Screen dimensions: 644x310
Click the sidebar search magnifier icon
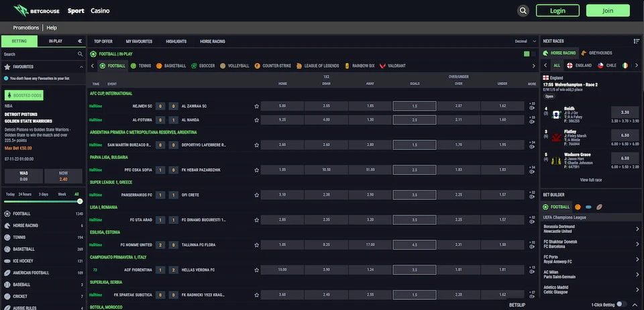[x=80, y=54]
